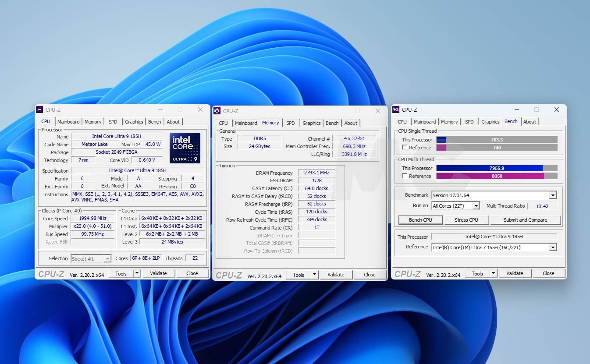Start the Stress CPU test

point(466,220)
